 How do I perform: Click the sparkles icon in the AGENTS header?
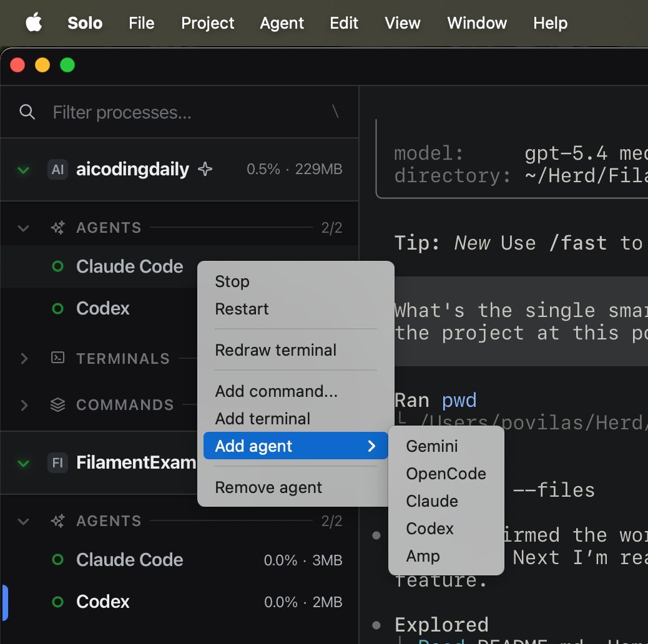(57, 227)
